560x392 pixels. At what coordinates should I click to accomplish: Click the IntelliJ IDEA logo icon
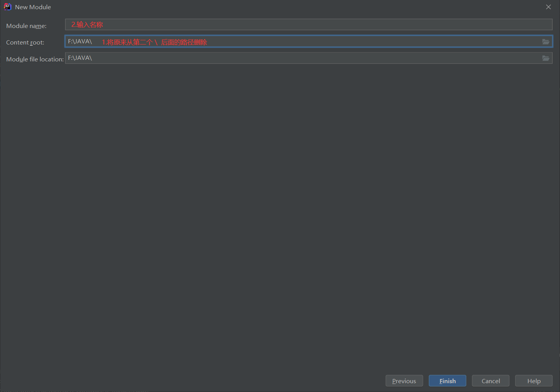[7, 7]
